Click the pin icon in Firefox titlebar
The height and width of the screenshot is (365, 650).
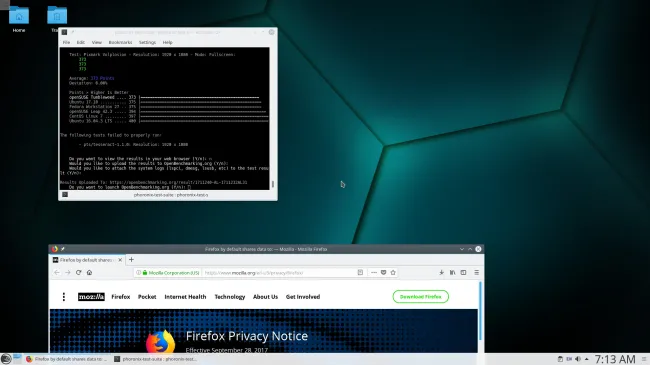63,249
